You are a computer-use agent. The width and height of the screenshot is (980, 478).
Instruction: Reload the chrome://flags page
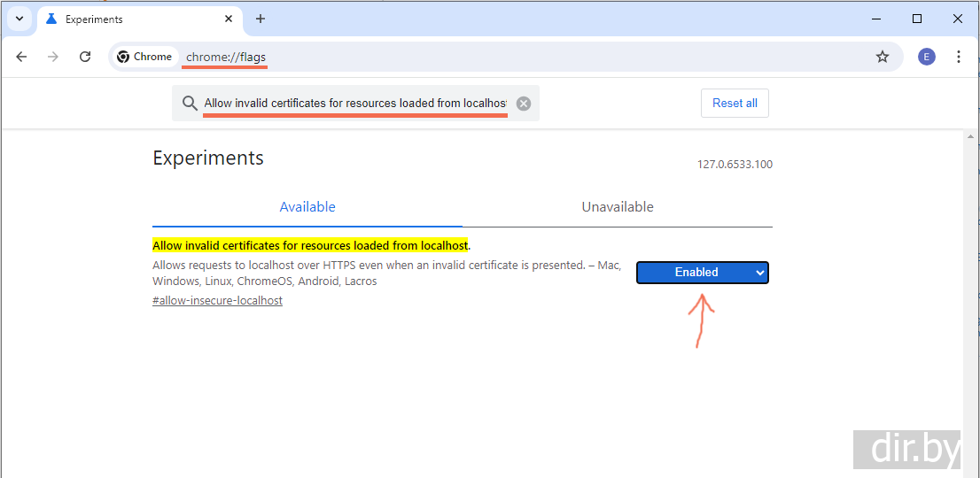pos(85,57)
